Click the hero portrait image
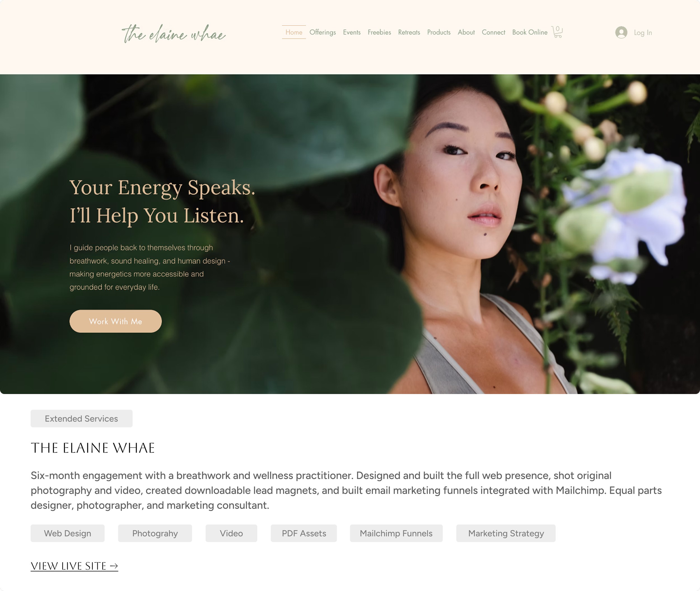 coord(350,234)
